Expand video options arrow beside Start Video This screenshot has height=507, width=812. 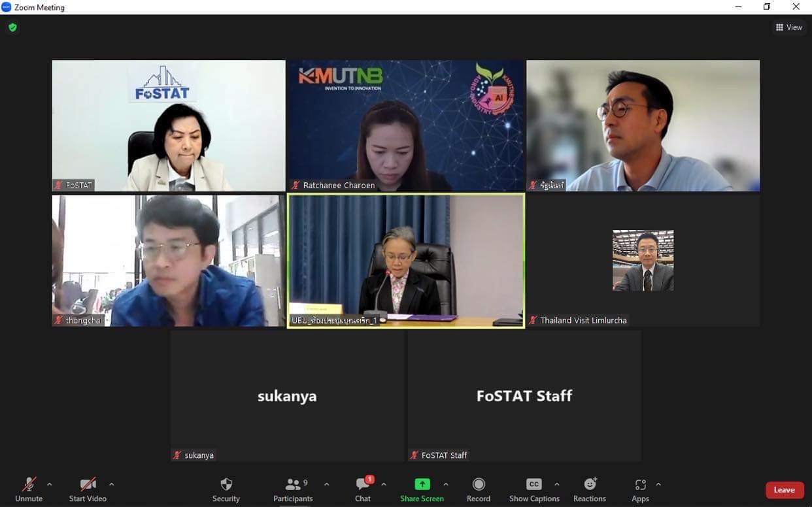point(111,484)
